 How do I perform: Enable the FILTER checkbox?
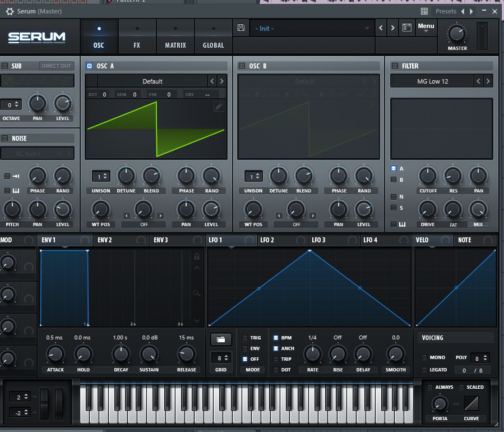(x=395, y=66)
